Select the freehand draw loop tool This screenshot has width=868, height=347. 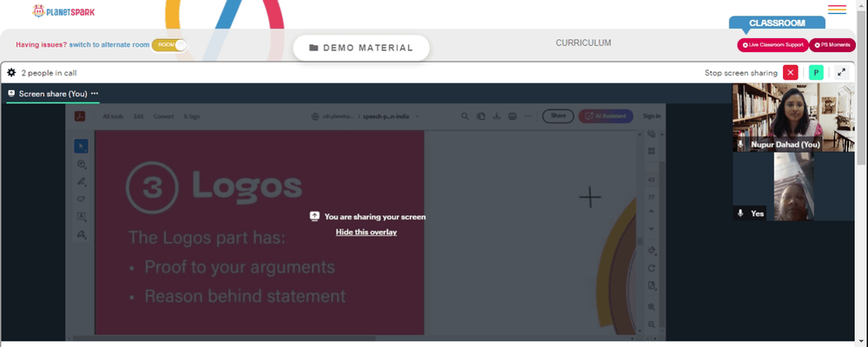coord(81,199)
